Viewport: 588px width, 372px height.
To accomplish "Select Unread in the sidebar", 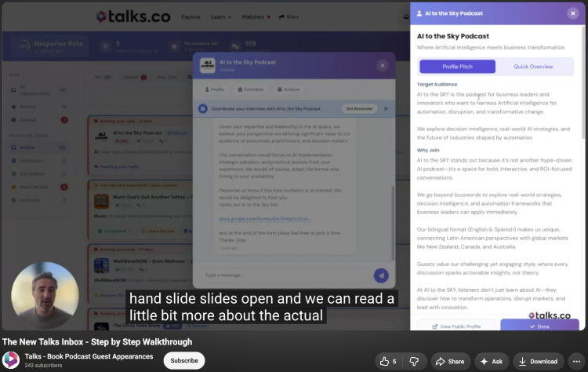I will tap(38, 120).
